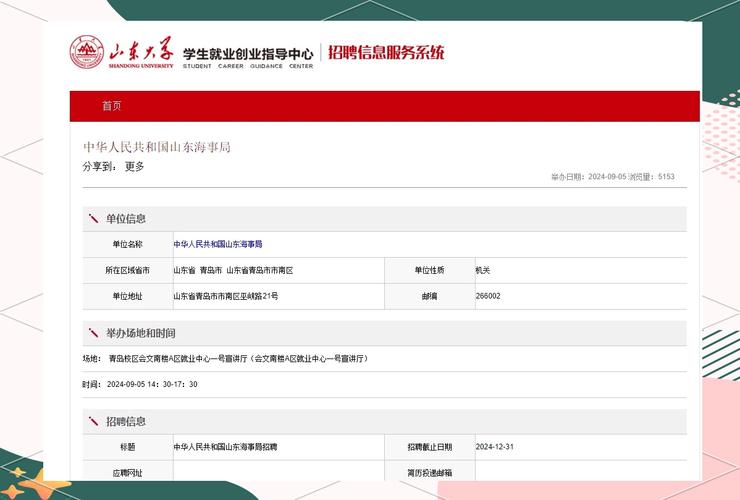The height and width of the screenshot is (500, 740).
Task: Select the 举办场地和时间 section header
Action: 141,333
